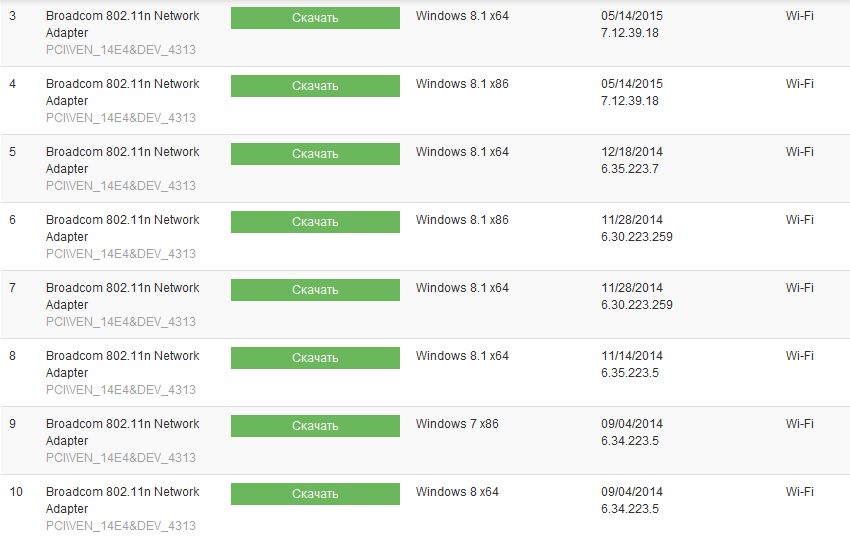Click the Wi-Fi label in row 3
This screenshot has height=544, width=850.
(x=799, y=16)
